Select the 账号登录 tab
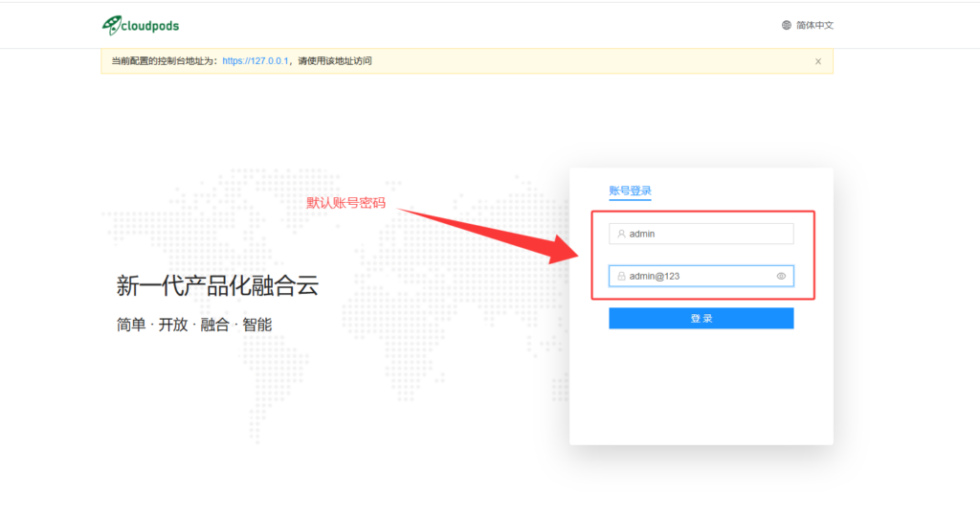The width and height of the screenshot is (980, 517). coord(630,191)
